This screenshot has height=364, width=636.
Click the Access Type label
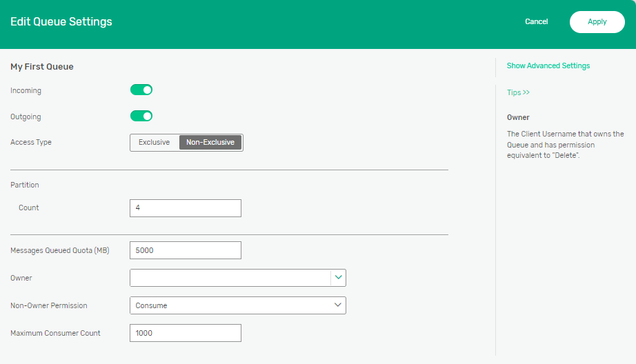coord(31,143)
